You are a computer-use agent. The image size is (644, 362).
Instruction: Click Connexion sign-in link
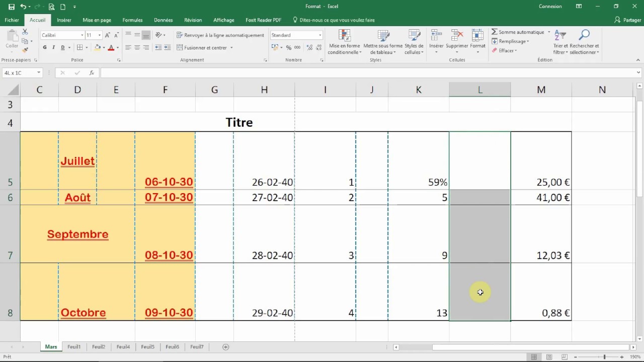(550, 7)
